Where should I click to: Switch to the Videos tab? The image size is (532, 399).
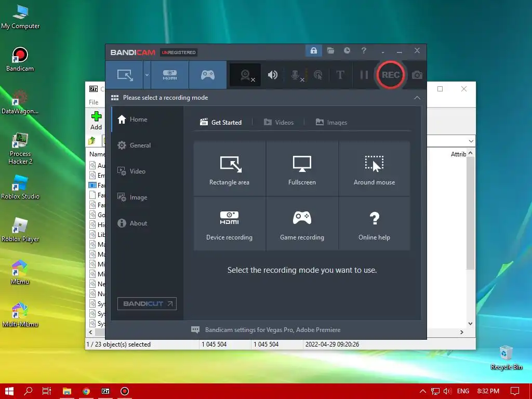pos(279,123)
